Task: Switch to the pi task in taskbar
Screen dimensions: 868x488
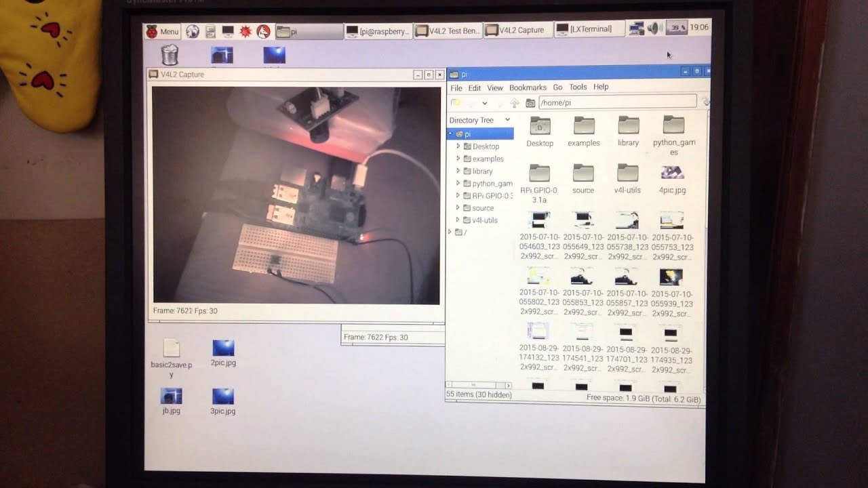Action: click(x=309, y=31)
